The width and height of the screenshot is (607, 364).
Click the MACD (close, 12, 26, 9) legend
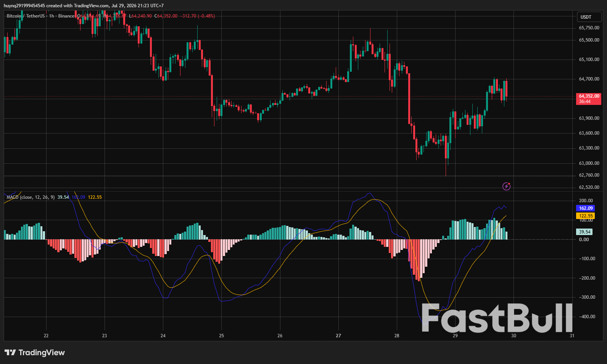(x=31, y=197)
